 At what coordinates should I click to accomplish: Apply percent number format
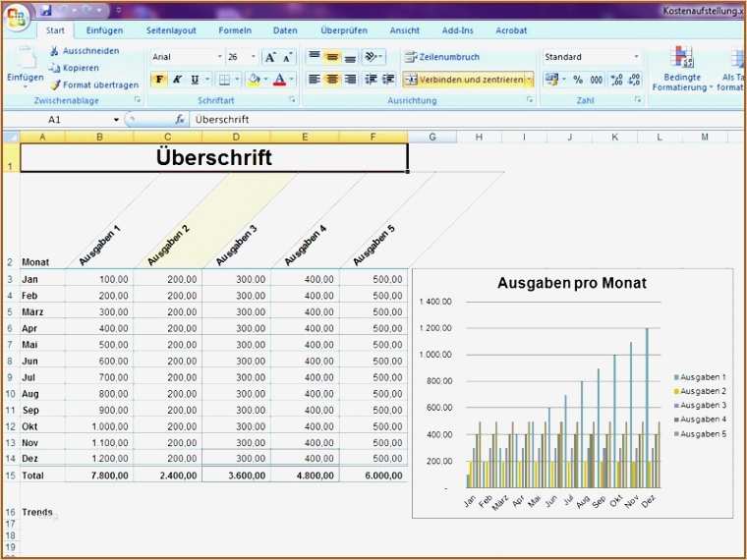[578, 80]
